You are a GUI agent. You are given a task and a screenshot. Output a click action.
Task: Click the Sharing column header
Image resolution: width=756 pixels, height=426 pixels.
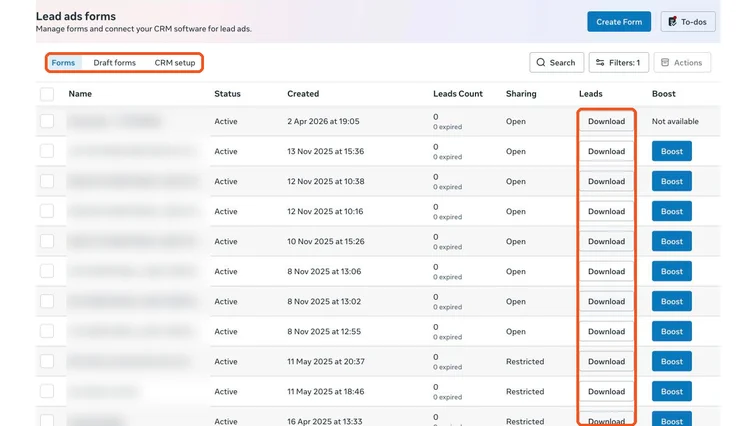tap(521, 94)
